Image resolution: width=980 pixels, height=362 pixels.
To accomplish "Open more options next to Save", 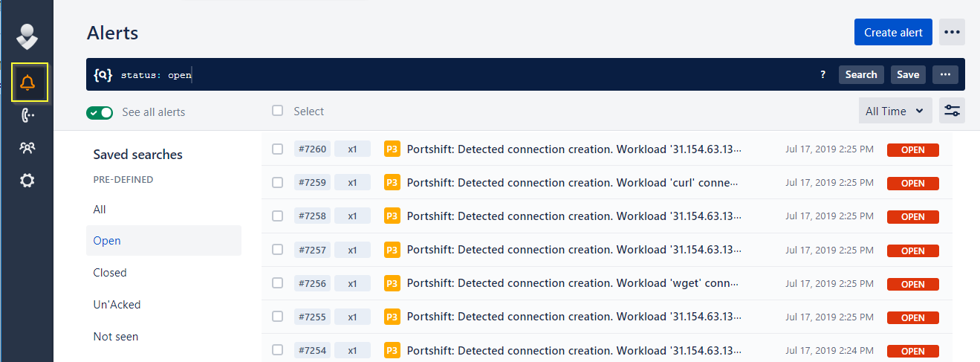I will [944, 74].
